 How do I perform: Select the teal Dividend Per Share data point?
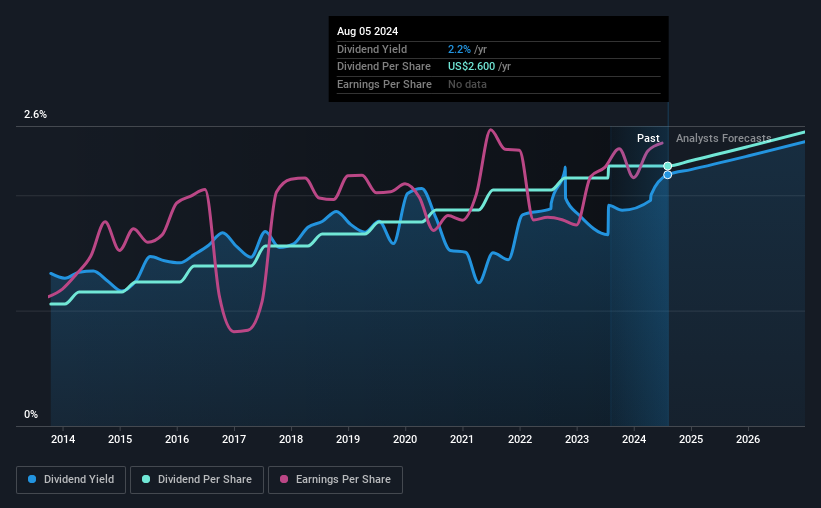(x=668, y=166)
